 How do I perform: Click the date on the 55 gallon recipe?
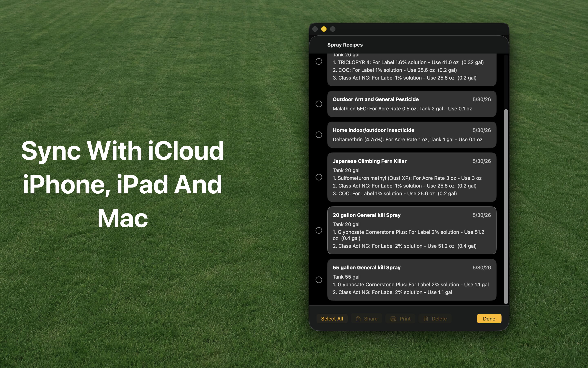pyautogui.click(x=482, y=267)
